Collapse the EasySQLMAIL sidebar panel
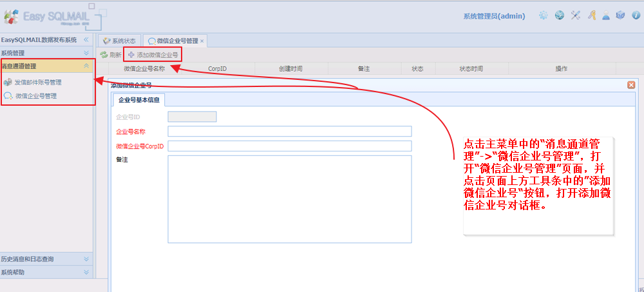Image resolution: width=644 pixels, height=292 pixels. (86, 40)
